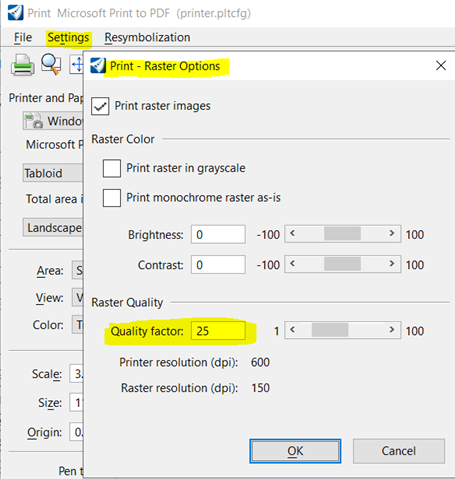455x479 pixels.
Task: Click the magnifier preview icon
Action: coord(51,64)
